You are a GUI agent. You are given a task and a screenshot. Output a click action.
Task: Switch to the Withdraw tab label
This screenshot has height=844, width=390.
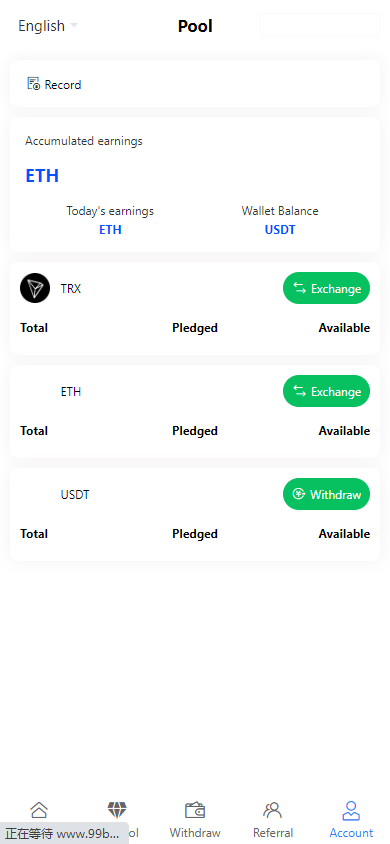tap(195, 833)
